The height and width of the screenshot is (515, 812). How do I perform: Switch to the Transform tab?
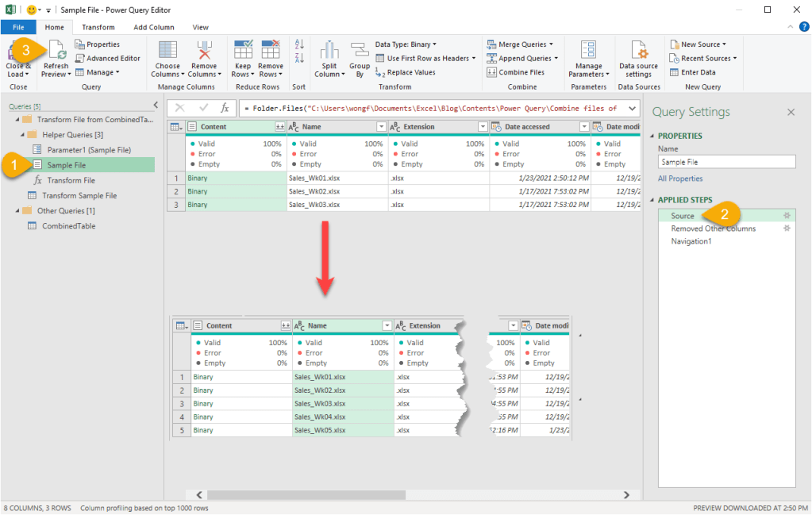coord(98,27)
